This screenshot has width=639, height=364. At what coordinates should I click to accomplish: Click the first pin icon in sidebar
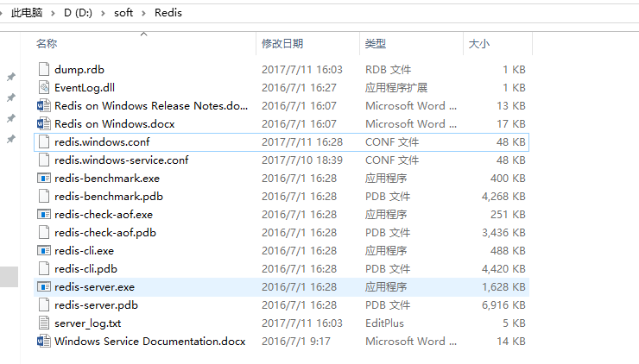pos(11,77)
